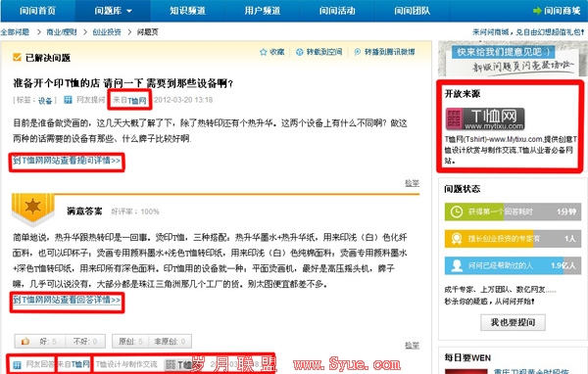Click the 我也要提问 button
Image resolution: width=588 pixels, height=374 pixels.
(513, 322)
